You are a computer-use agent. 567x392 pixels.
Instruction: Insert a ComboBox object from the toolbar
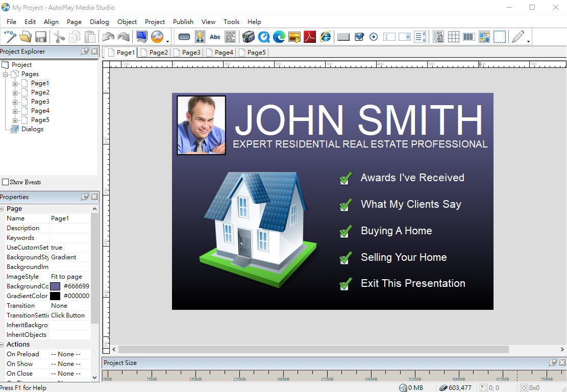click(404, 37)
